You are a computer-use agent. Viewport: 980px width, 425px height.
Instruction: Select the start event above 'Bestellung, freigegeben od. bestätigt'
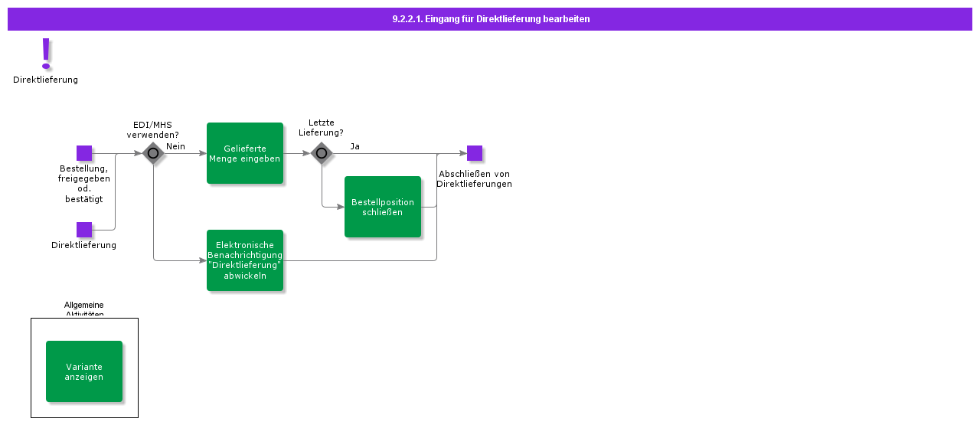click(84, 153)
